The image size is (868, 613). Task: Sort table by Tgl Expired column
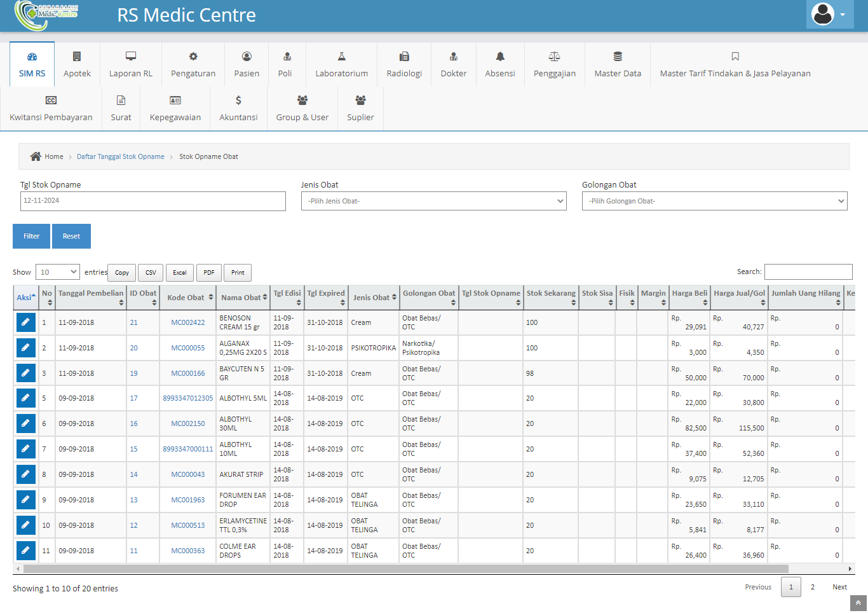tap(326, 297)
